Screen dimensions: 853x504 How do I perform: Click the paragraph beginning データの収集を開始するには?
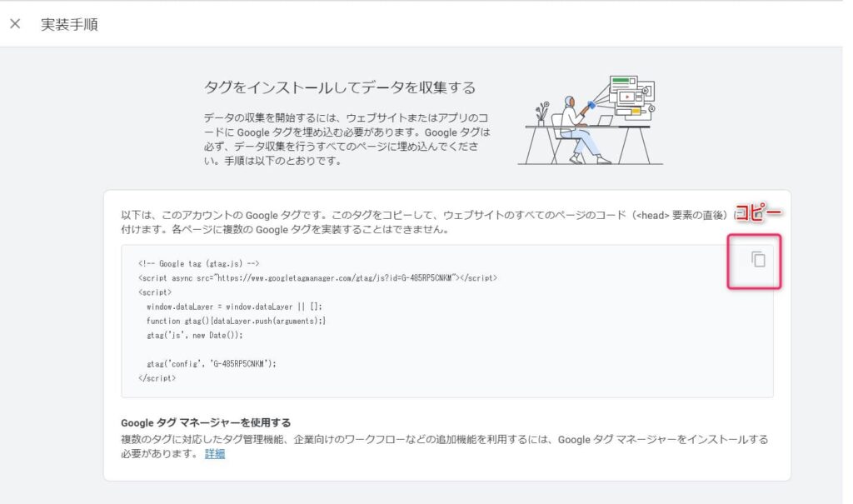[x=347, y=139]
